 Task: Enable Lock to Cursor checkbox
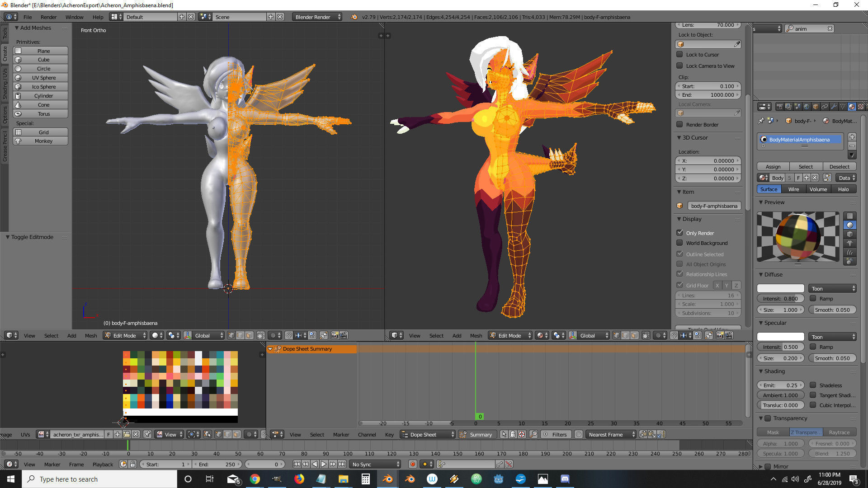(679, 54)
